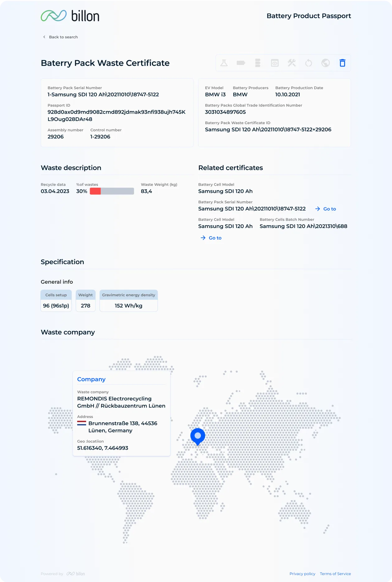Image resolution: width=392 pixels, height=582 pixels.
Task: Click the Specification heading
Action: click(62, 262)
